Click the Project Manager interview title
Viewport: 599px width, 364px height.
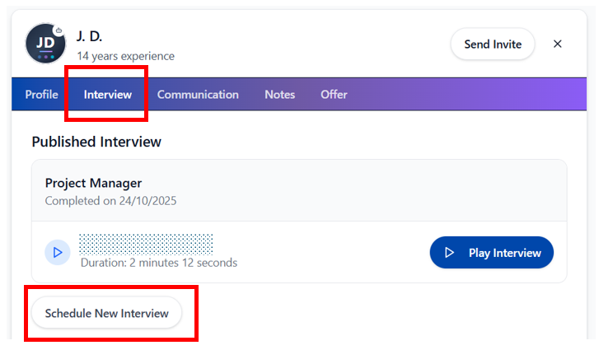click(94, 183)
